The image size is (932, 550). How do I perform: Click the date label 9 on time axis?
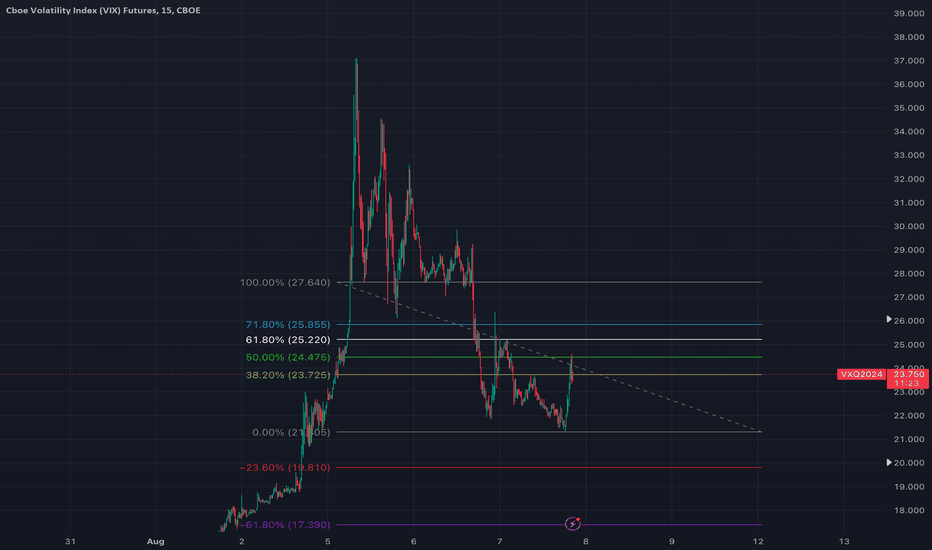point(672,541)
